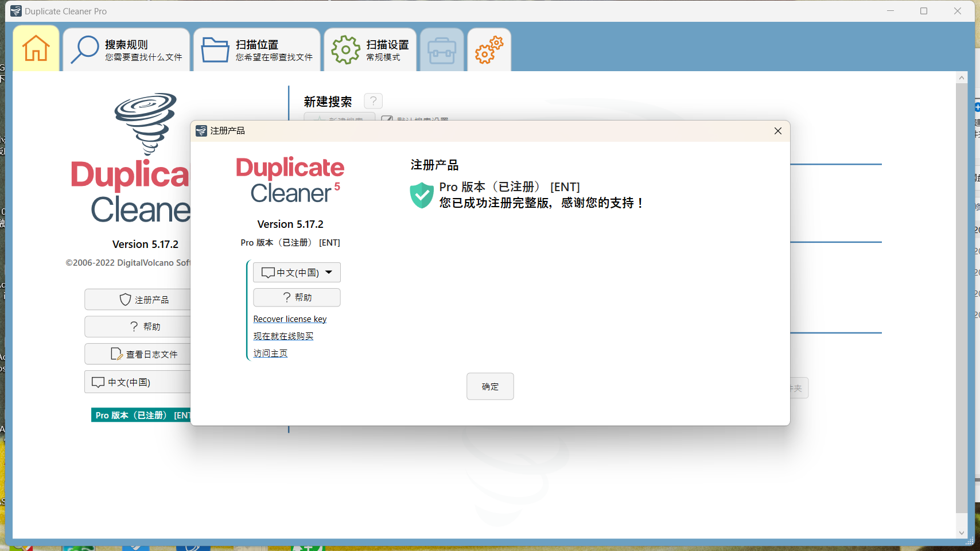The height and width of the screenshot is (551, 980).
Task: Open the 现在就在线购买 link
Action: (x=283, y=336)
